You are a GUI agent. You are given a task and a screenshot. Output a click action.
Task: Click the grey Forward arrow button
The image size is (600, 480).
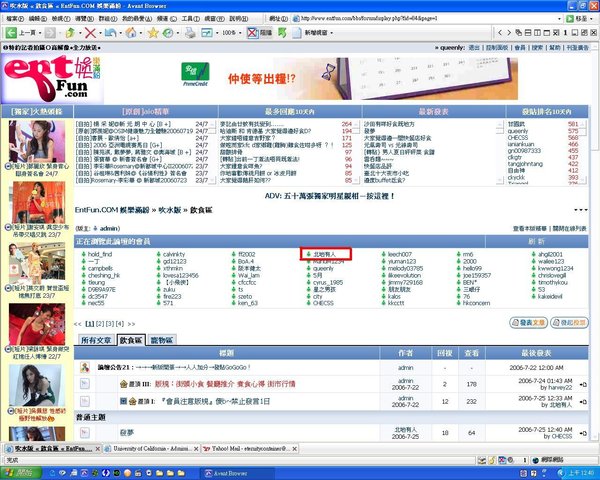tap(50, 33)
